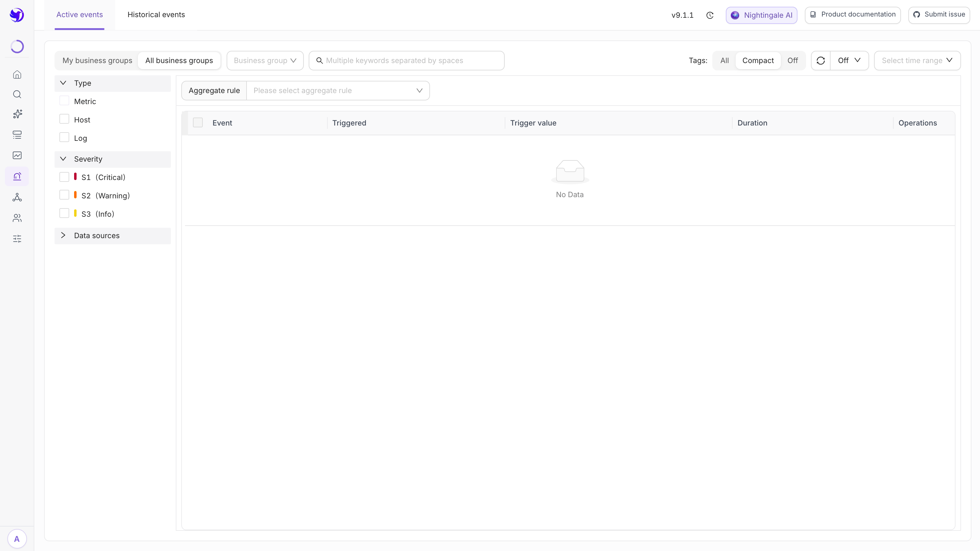980x551 pixels.
Task: Open the home icon in sidebar
Action: 17,74
